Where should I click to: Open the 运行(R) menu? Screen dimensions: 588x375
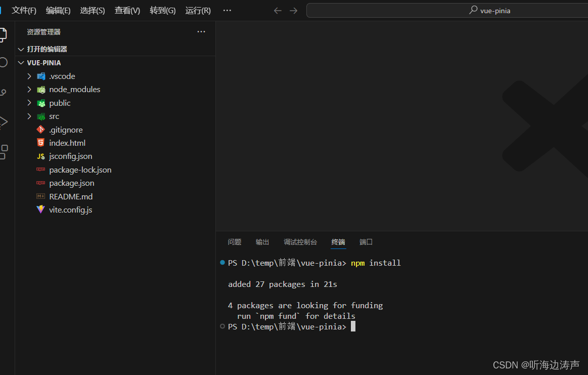198,11
